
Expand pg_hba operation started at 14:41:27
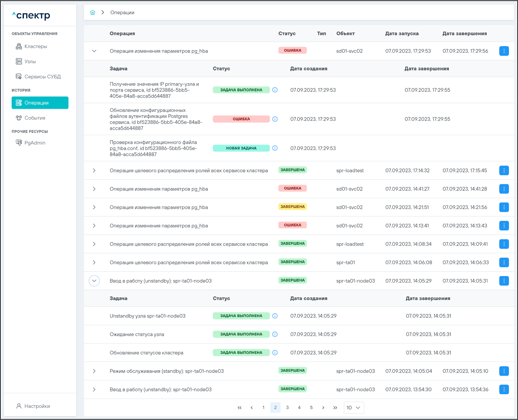pyautogui.click(x=94, y=189)
